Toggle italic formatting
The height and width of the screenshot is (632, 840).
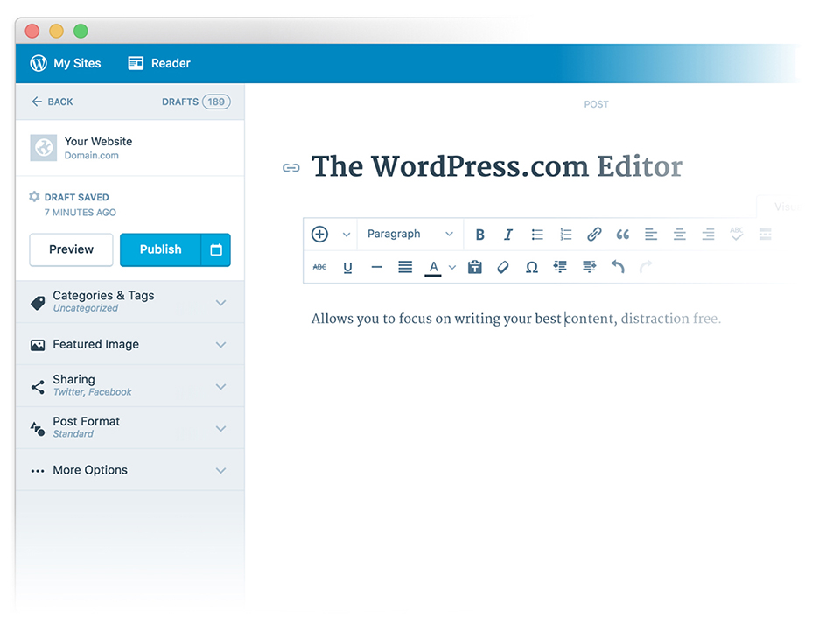coord(508,235)
